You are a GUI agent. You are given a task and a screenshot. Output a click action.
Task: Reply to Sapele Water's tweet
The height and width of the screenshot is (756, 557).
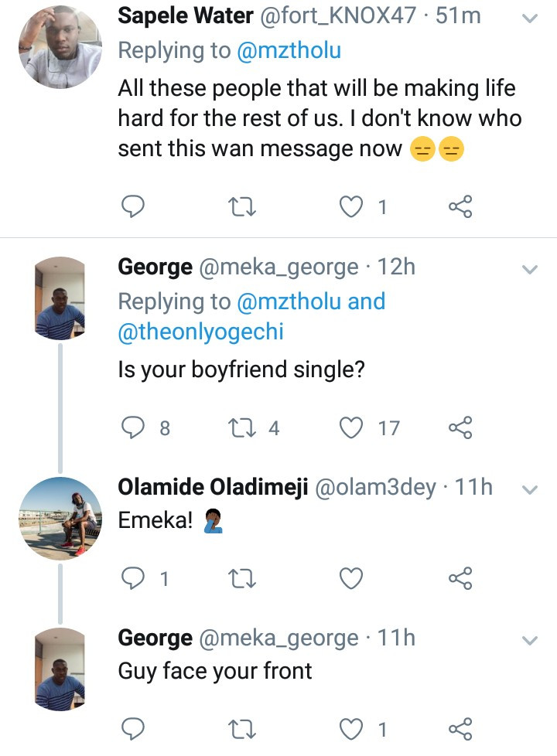pos(134,206)
